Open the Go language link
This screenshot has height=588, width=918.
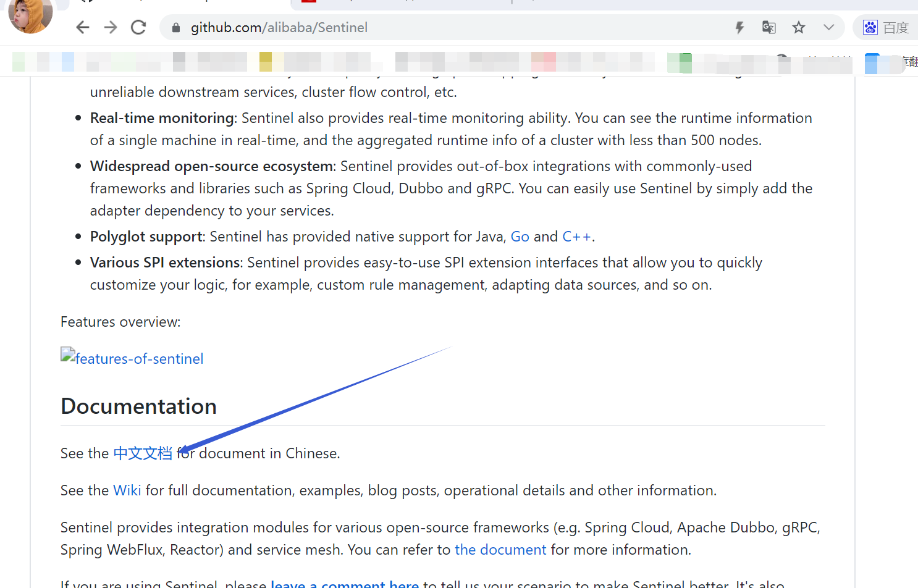point(520,237)
